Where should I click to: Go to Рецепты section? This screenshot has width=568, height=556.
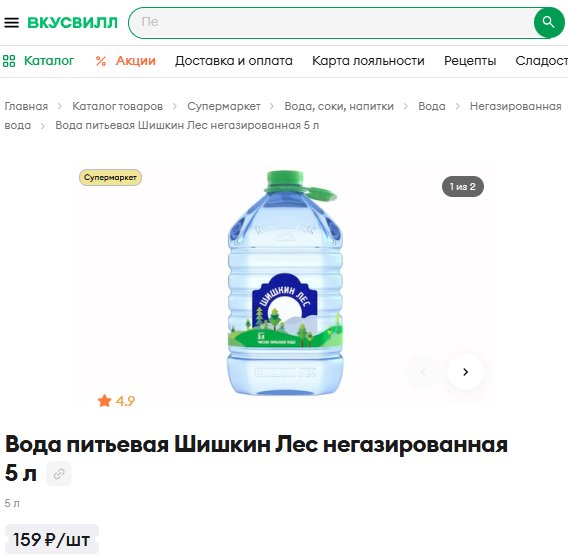(x=470, y=61)
